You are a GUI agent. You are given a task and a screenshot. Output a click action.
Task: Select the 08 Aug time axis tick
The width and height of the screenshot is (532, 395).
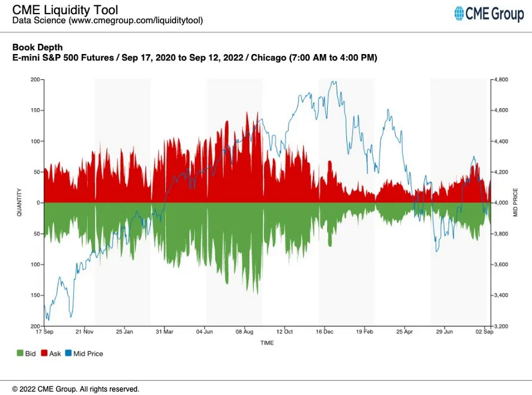click(246, 331)
